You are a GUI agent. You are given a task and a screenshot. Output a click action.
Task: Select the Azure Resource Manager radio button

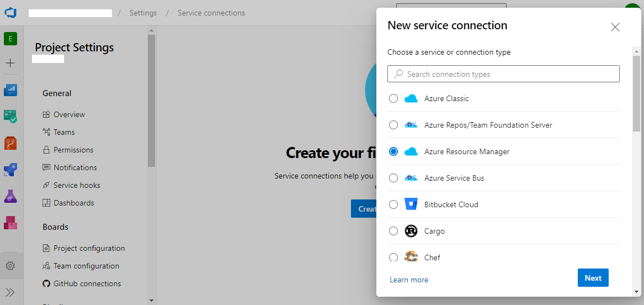click(393, 151)
